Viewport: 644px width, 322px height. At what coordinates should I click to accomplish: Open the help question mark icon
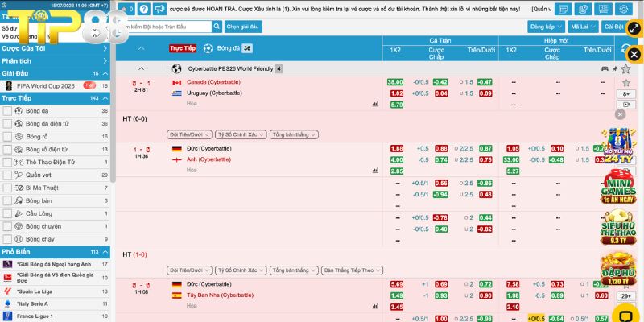[x=144, y=9]
